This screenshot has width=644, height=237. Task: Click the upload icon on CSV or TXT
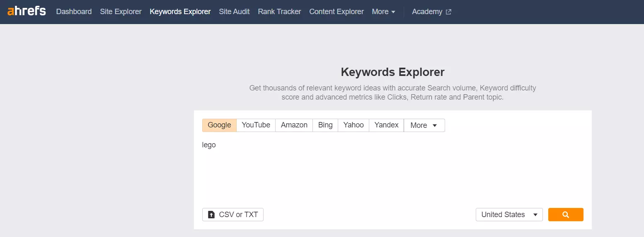pyautogui.click(x=211, y=215)
